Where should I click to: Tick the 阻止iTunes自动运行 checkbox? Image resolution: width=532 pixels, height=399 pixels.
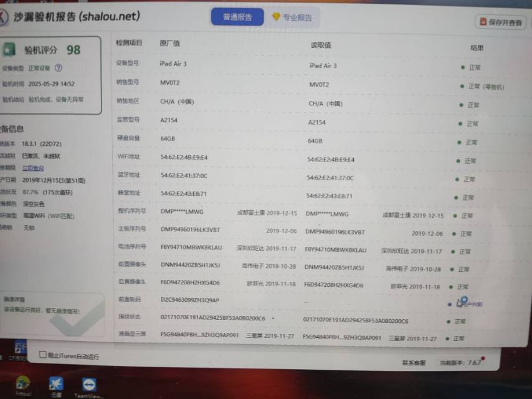(43, 355)
